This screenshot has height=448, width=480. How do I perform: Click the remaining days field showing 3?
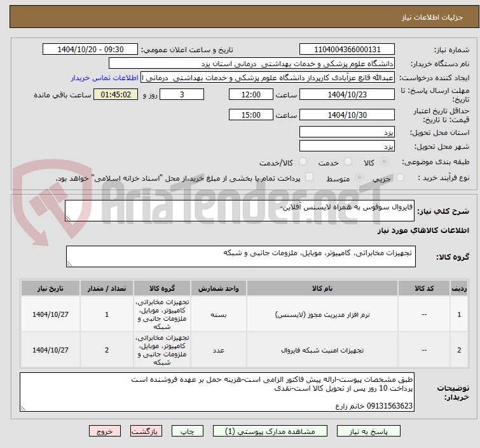[x=182, y=94]
